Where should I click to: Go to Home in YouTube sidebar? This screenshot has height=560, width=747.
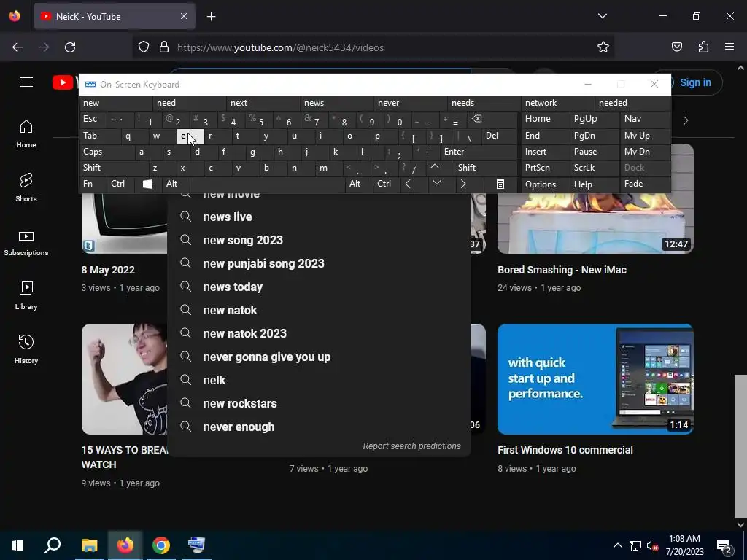click(26, 134)
